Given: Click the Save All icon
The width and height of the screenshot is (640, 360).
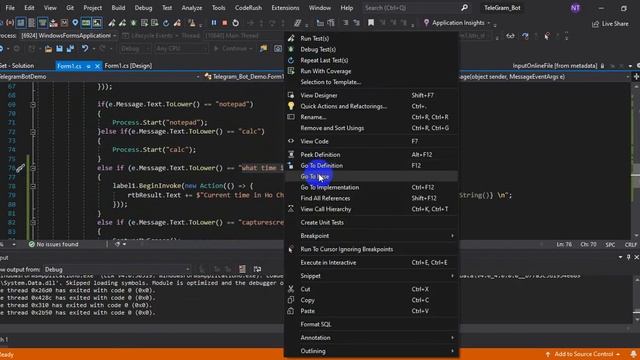Looking at the screenshot, I should [71, 49].
